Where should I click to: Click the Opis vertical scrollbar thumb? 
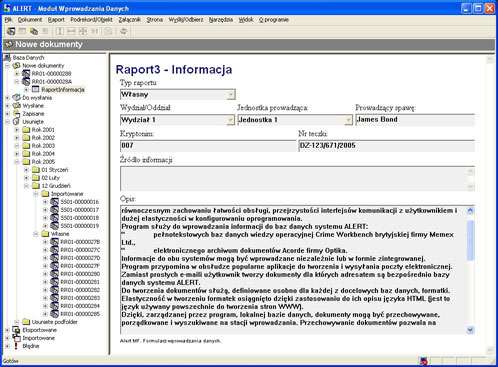tap(470, 240)
